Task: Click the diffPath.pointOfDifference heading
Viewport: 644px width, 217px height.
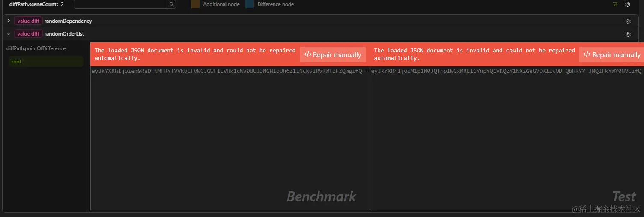Action: pyautogui.click(x=36, y=48)
